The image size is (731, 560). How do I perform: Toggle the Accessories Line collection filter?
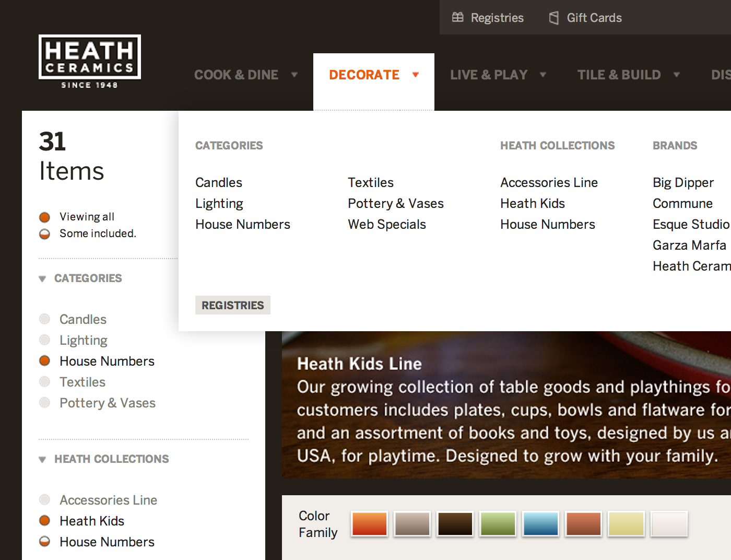click(x=45, y=500)
